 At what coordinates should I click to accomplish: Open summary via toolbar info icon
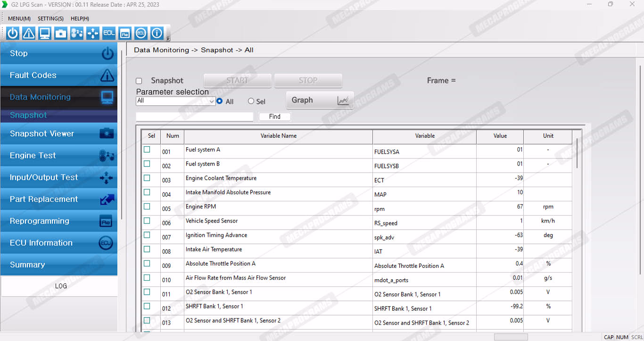(x=157, y=33)
